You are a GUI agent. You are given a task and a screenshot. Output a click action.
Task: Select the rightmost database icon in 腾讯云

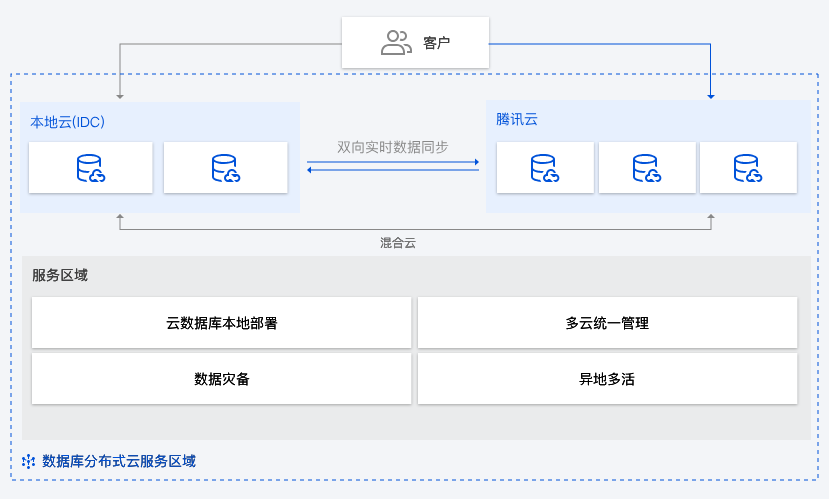(x=748, y=168)
